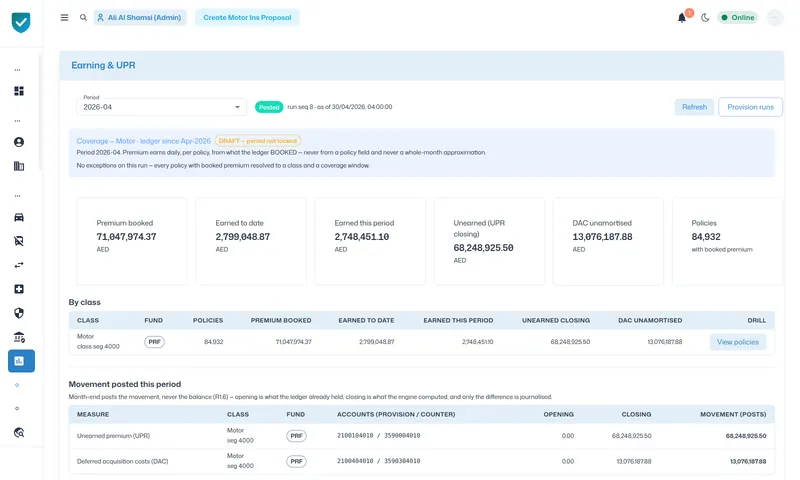Open the car (motor) icon in sidebar
The height and width of the screenshot is (480, 800).
pyautogui.click(x=19, y=217)
